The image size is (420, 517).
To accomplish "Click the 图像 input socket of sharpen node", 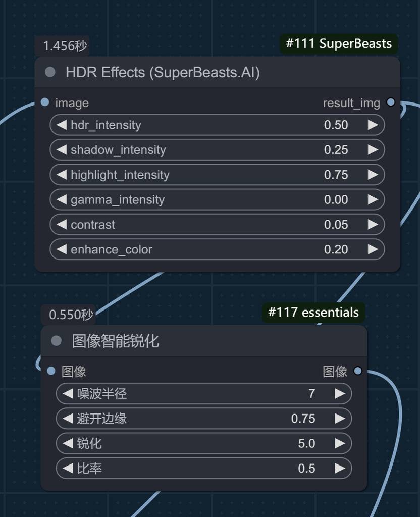I will pyautogui.click(x=51, y=371).
